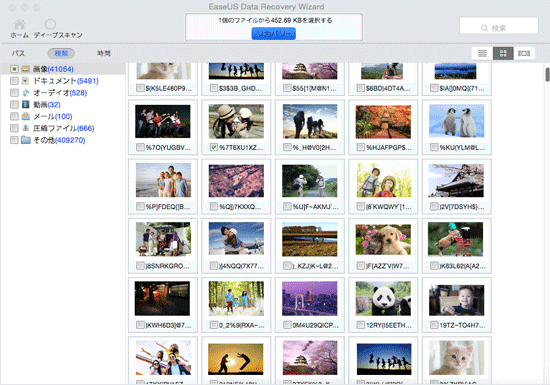
Task: Click file name )]4NQQ(7X77
Action: pos(241,266)
